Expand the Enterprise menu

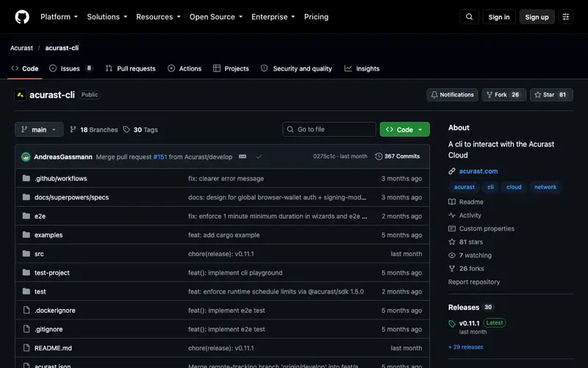click(x=273, y=17)
